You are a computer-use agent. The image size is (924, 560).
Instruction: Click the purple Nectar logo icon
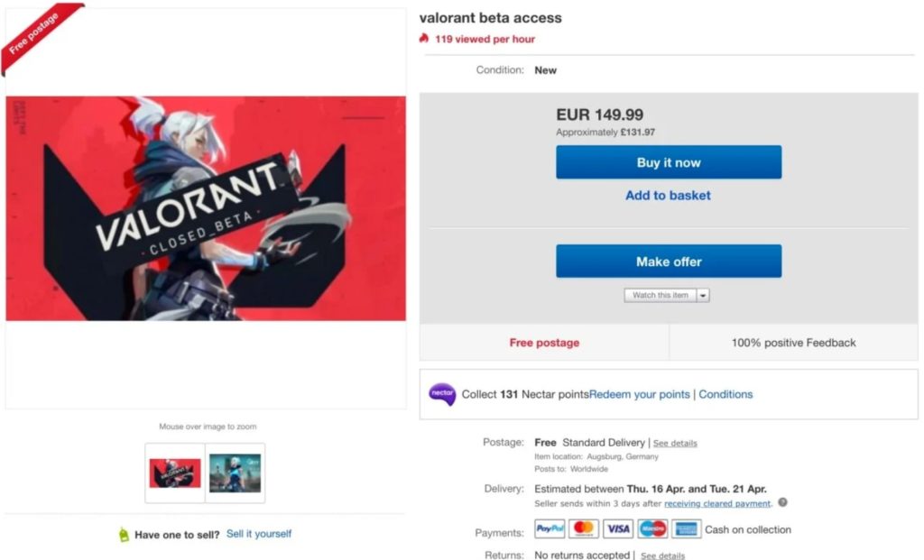point(442,394)
